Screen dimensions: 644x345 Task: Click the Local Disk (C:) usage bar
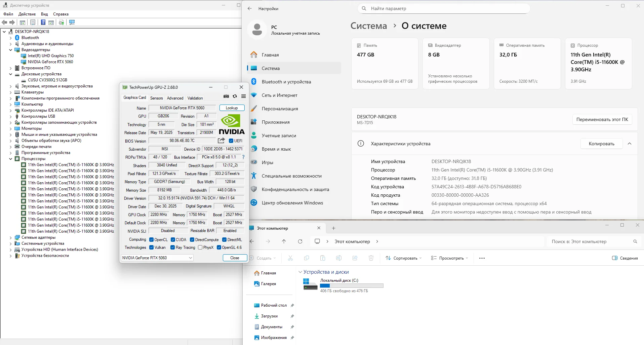click(352, 285)
